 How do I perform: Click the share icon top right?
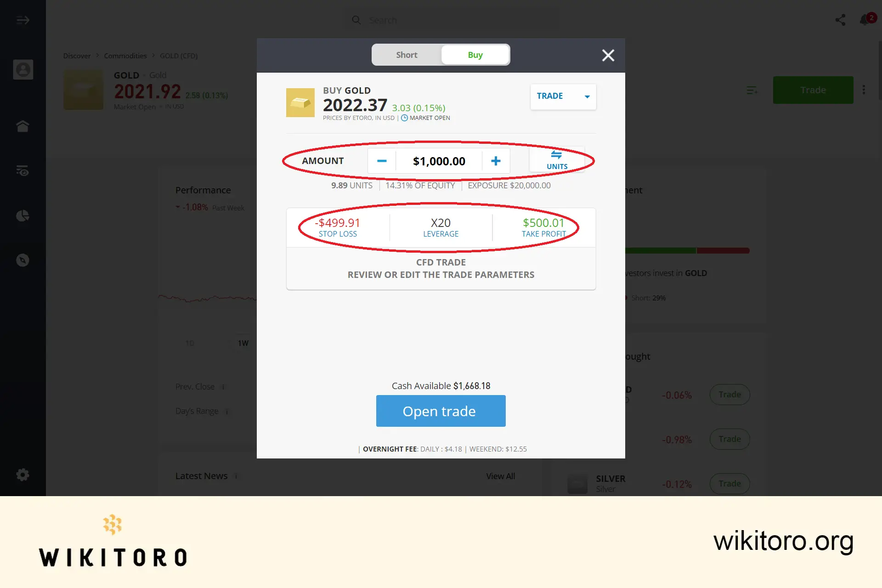point(841,20)
